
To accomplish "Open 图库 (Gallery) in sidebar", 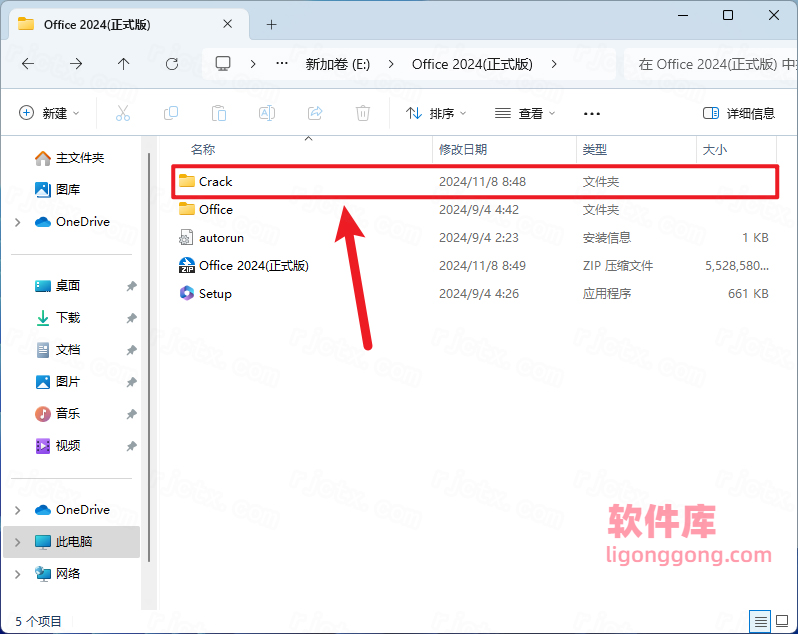I will [x=58, y=190].
